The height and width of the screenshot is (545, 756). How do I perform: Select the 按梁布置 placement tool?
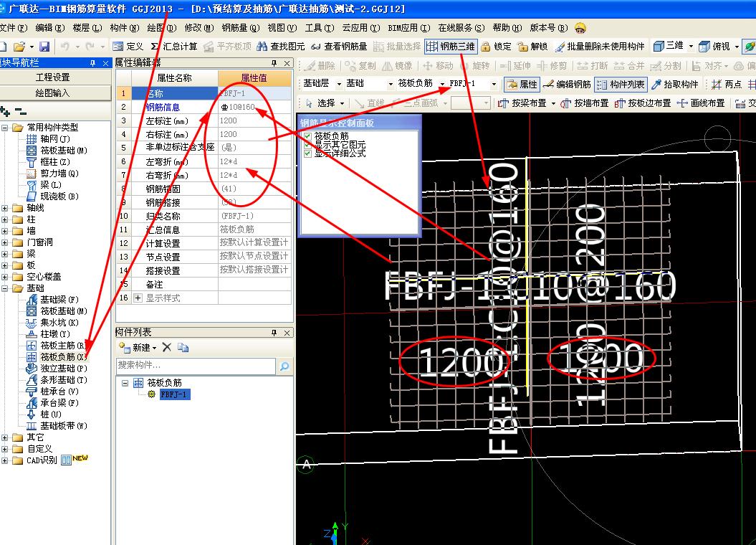[522, 103]
